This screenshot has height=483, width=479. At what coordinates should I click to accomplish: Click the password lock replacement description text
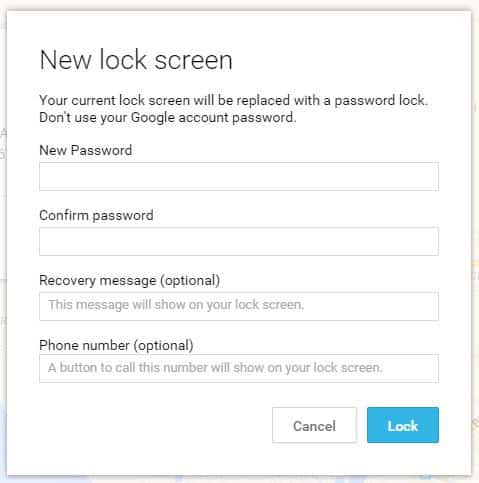coord(233,100)
